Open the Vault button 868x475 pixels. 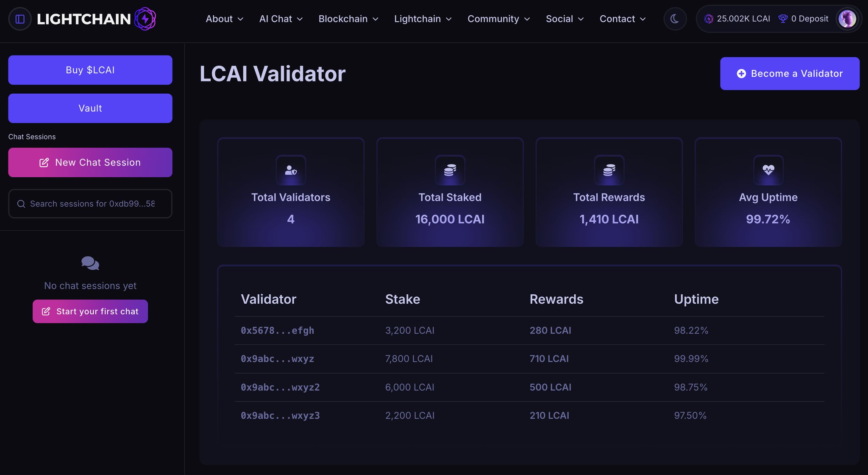90,108
